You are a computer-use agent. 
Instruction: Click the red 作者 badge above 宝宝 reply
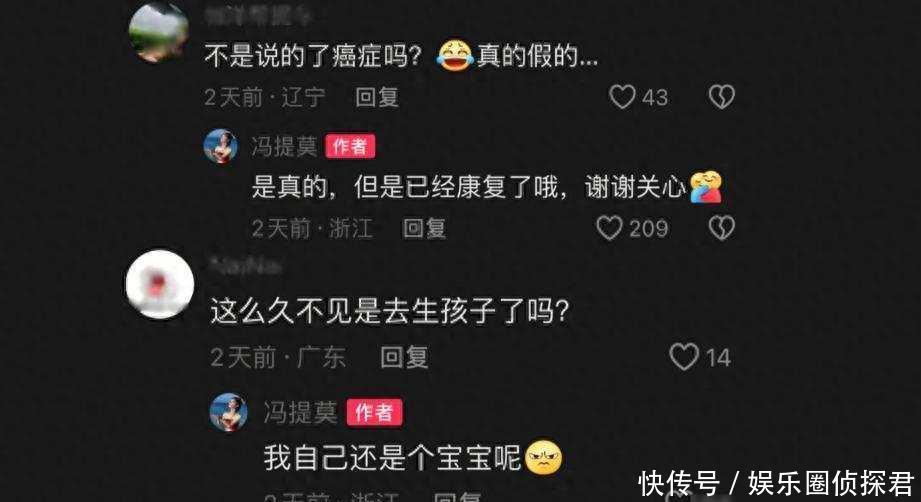click(x=374, y=413)
